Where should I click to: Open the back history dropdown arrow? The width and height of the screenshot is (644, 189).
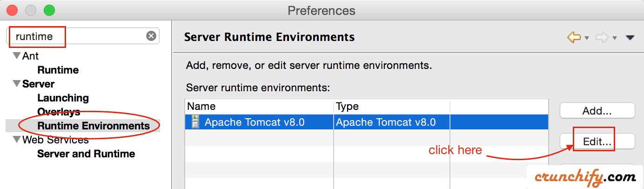coord(586,38)
